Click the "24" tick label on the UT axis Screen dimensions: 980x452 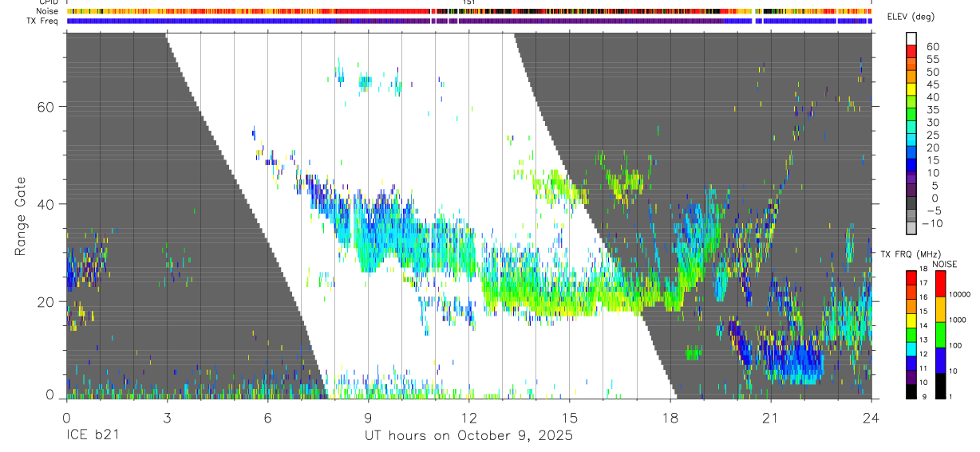[x=871, y=417]
